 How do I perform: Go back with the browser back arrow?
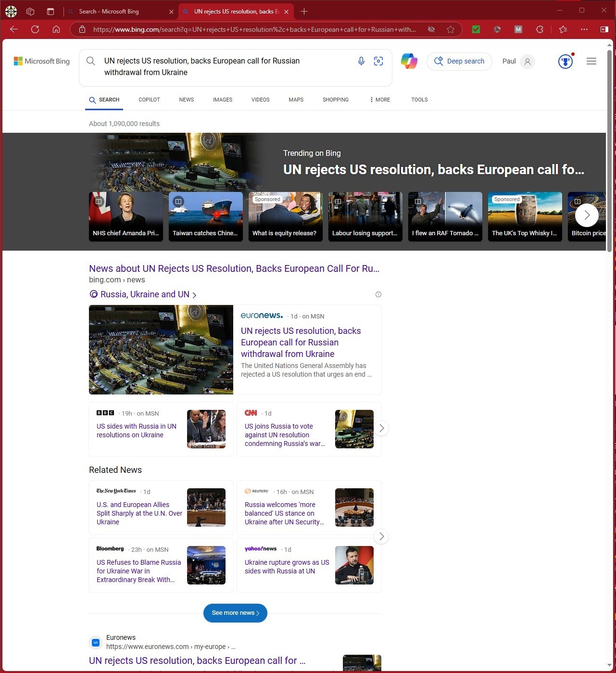point(14,29)
